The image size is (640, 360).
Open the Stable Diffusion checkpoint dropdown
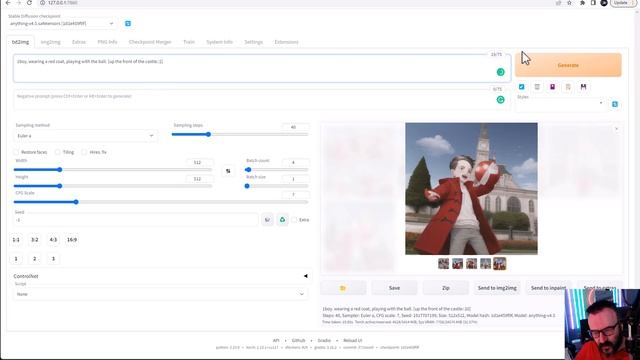62,24
